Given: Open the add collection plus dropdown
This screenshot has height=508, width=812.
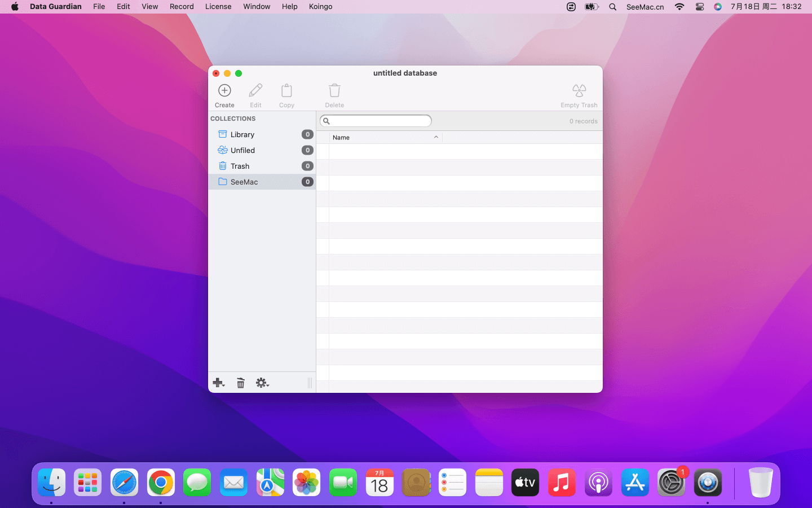Looking at the screenshot, I should [x=219, y=383].
